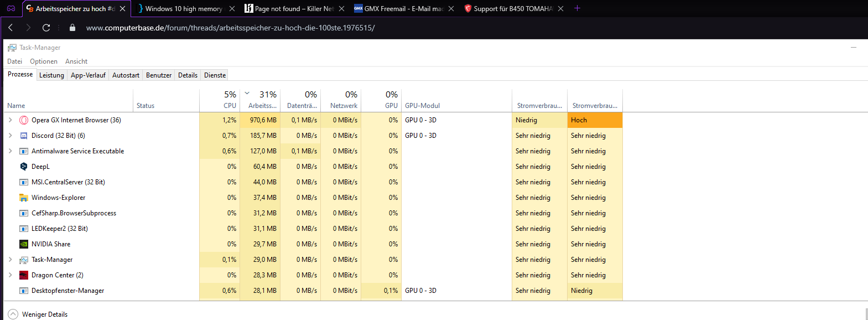Image resolution: width=868 pixels, height=320 pixels.
Task: Click the 185,7 MB Discord memory cell
Action: coord(260,136)
